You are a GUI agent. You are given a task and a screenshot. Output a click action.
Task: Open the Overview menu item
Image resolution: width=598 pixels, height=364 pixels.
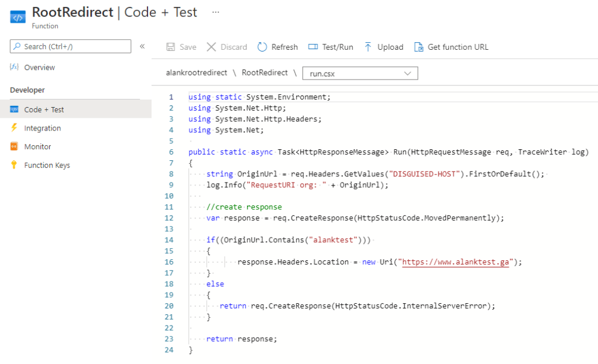[39, 67]
